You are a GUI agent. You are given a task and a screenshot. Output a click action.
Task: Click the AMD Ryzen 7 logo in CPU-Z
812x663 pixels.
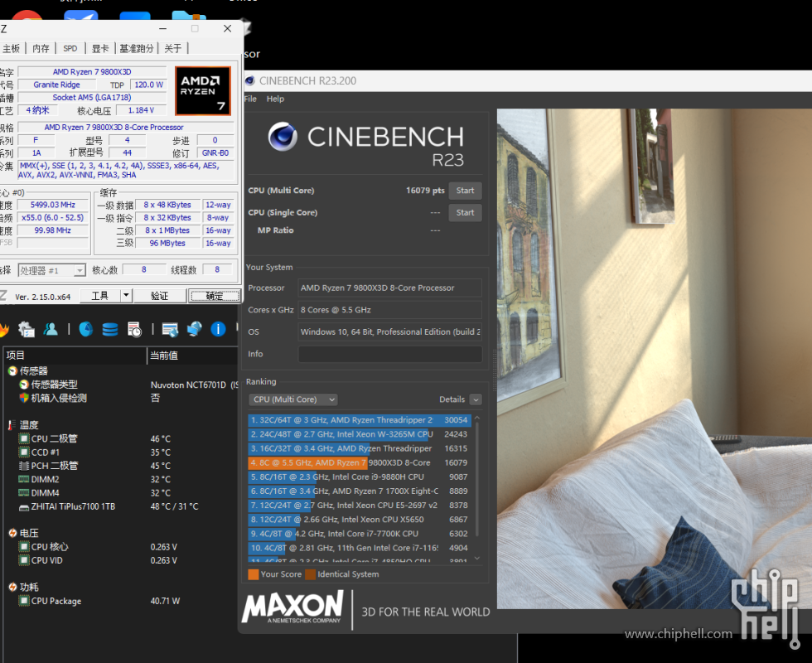click(202, 91)
